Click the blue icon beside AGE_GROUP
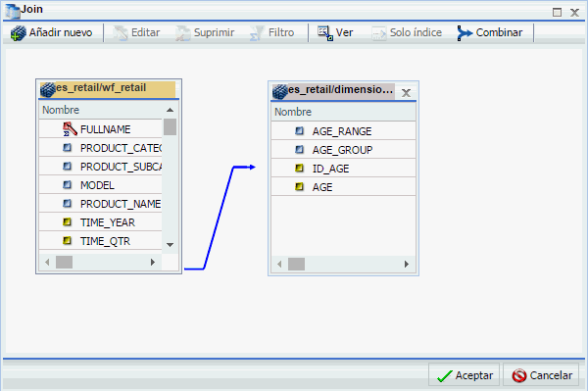Viewport: 588px width, 391px height. 300,150
